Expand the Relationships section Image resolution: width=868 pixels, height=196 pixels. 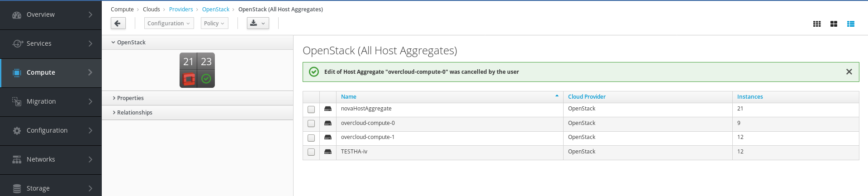tap(198, 112)
